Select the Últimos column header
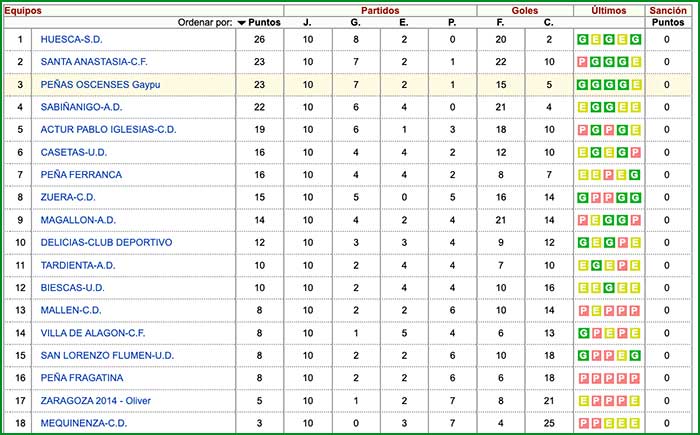The width and height of the screenshot is (700, 435). point(609,9)
